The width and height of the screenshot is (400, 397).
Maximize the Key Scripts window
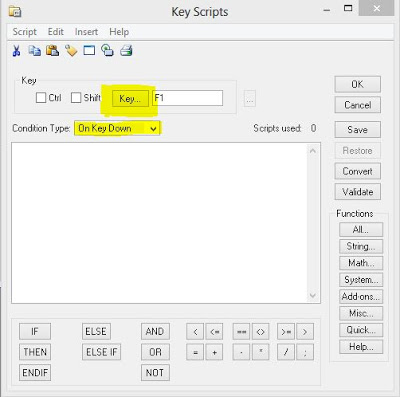348,8
